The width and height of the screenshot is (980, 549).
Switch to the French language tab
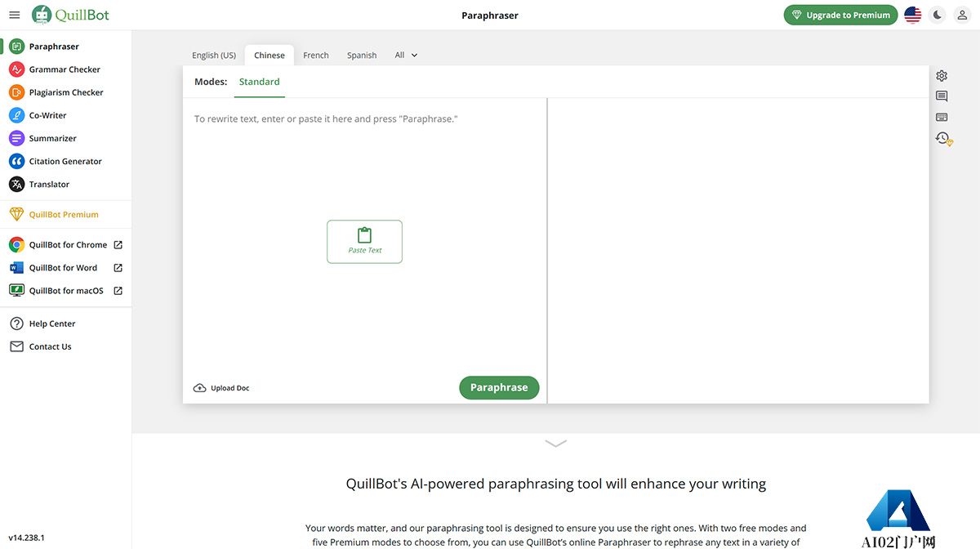click(x=316, y=55)
